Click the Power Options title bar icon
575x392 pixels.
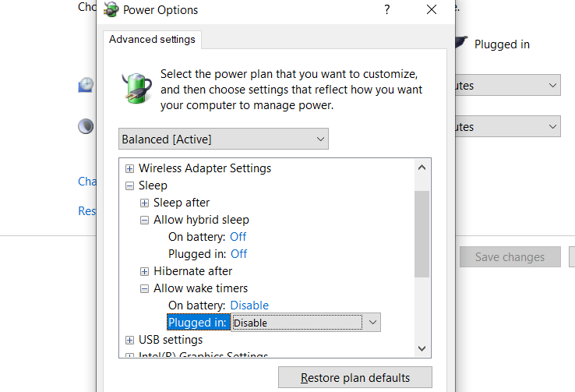(x=111, y=9)
